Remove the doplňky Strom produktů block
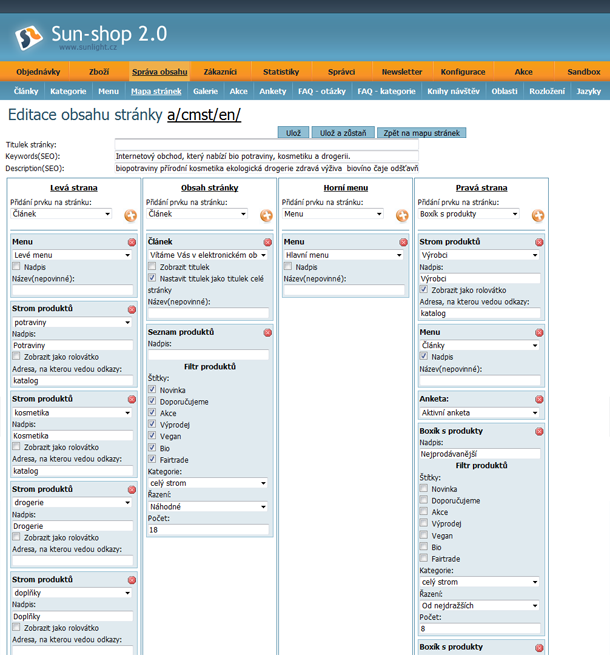This screenshot has width=610, height=655. 132,580
